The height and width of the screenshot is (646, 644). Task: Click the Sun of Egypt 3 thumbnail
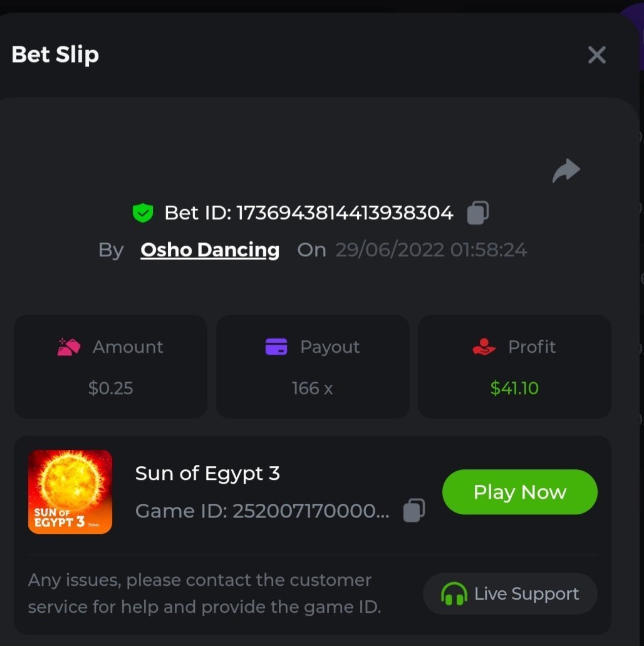click(x=70, y=492)
